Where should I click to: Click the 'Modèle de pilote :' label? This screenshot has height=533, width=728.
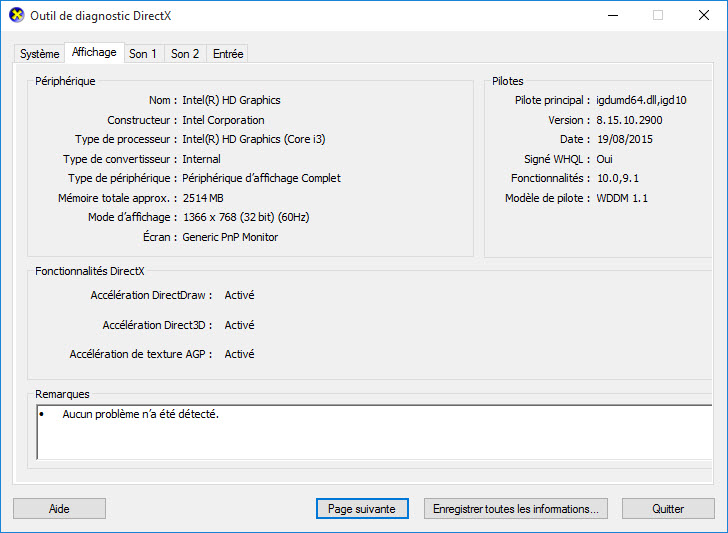click(548, 198)
